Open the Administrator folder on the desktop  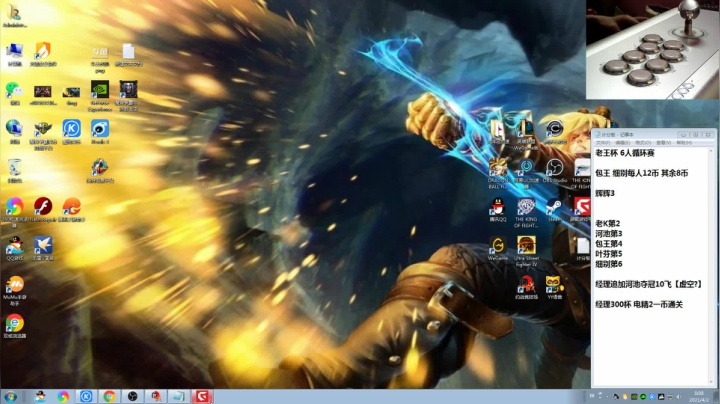tap(15, 15)
